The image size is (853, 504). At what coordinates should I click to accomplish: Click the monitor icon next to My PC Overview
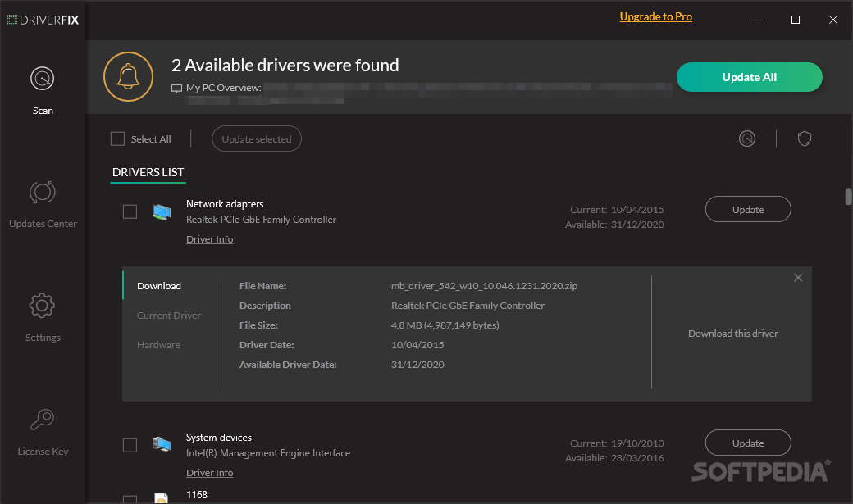177,88
